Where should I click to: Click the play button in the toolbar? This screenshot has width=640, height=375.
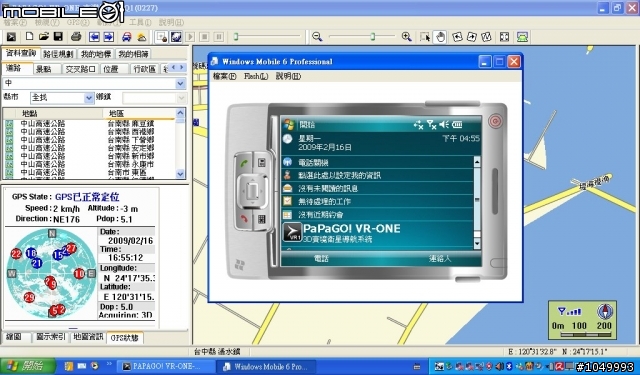[x=190, y=37]
